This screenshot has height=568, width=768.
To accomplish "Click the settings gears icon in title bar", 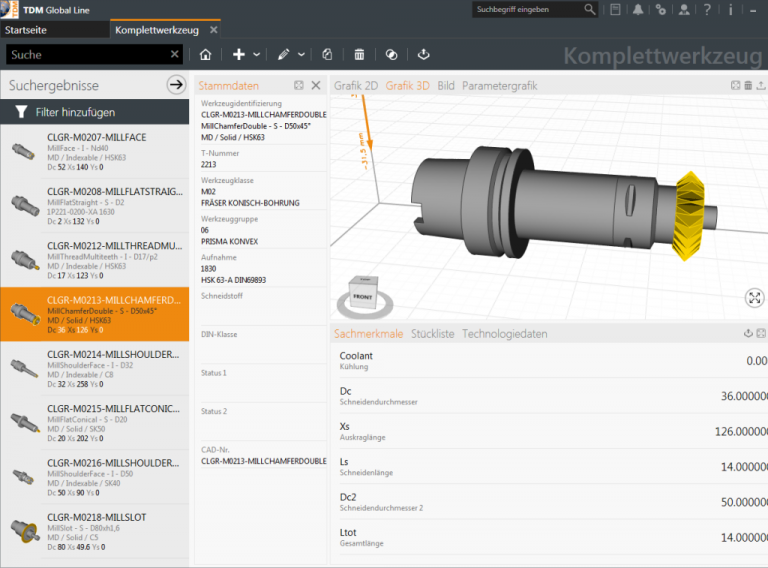I will pyautogui.click(x=661, y=9).
